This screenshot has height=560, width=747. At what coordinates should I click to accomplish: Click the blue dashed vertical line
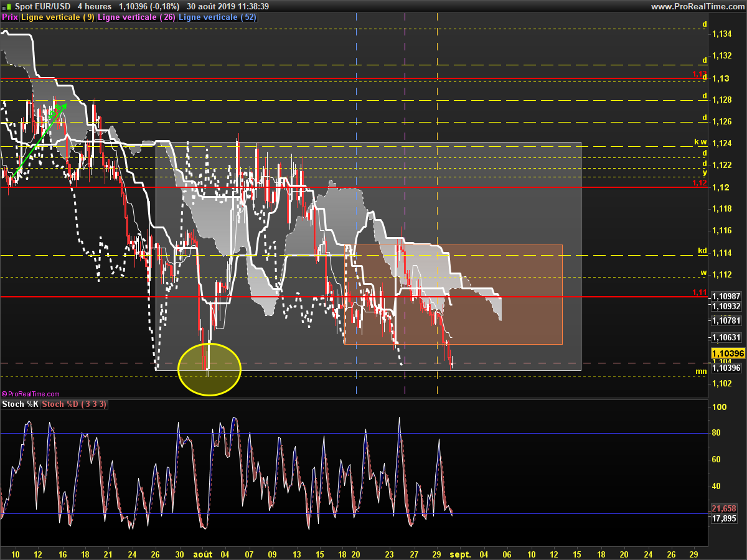click(x=356, y=205)
